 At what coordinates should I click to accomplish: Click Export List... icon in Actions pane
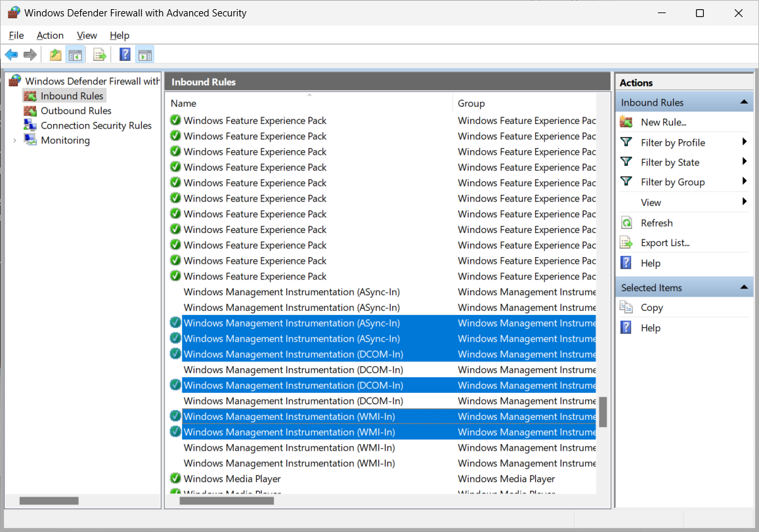[626, 243]
